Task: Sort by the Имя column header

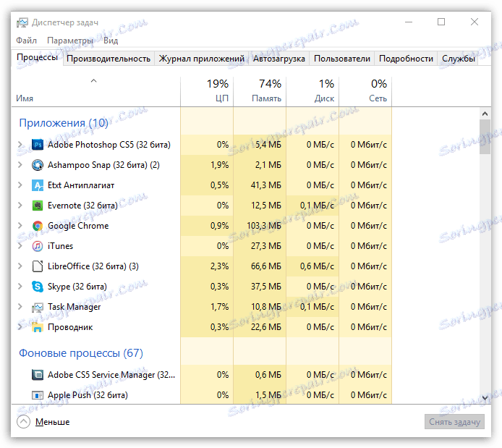Action: click(95, 91)
